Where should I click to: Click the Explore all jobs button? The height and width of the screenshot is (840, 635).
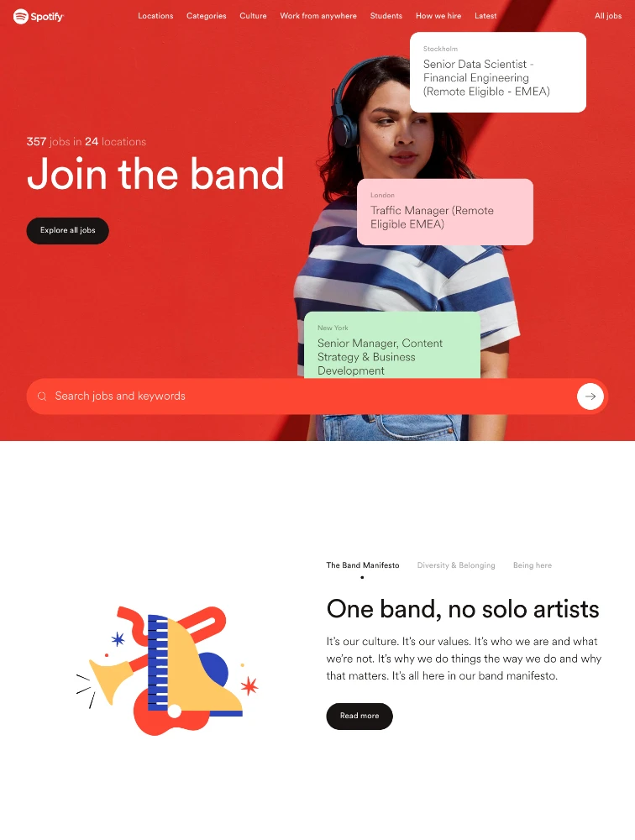67,230
